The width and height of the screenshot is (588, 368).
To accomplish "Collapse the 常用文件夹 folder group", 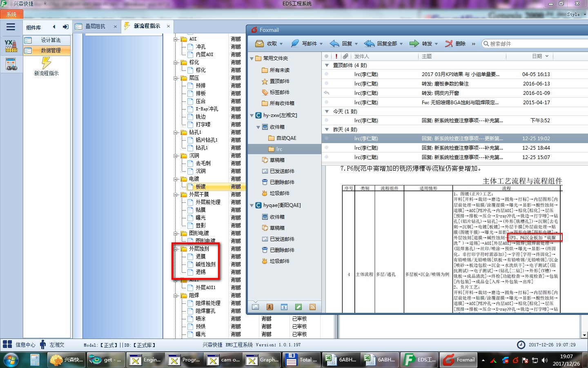I will tap(252, 58).
